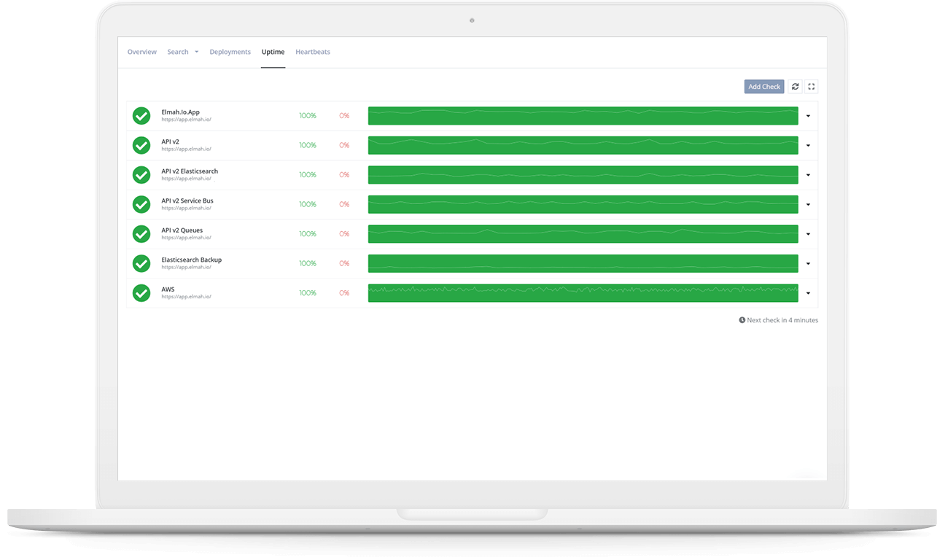The image size is (937, 560).
Task: Switch to the Overview tab
Action: coord(141,51)
